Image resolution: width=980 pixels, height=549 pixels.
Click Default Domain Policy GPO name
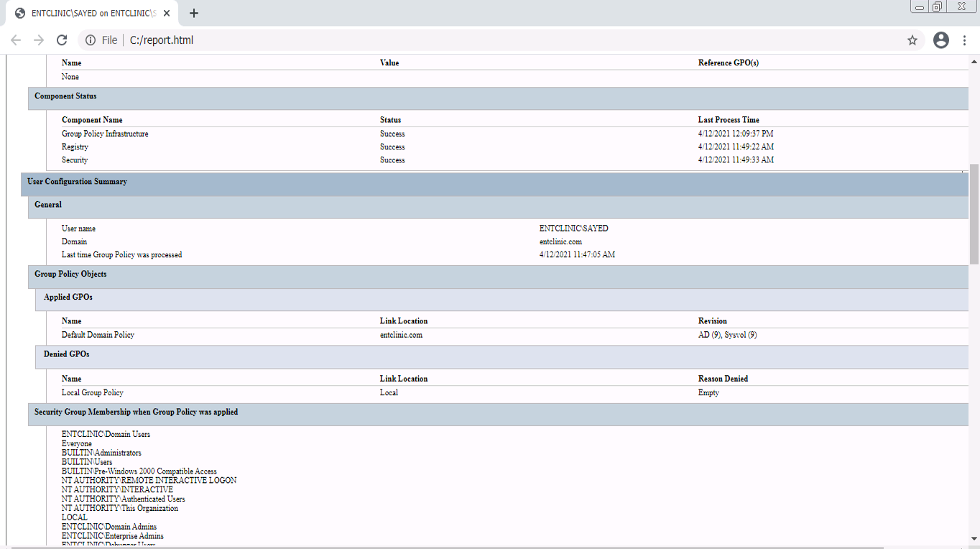tap(98, 335)
